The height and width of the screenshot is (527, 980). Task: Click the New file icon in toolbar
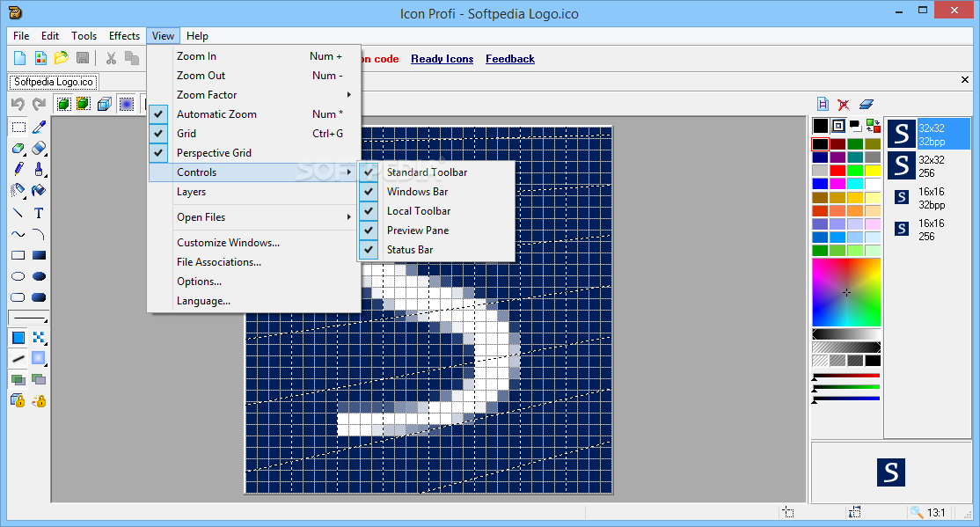point(20,58)
